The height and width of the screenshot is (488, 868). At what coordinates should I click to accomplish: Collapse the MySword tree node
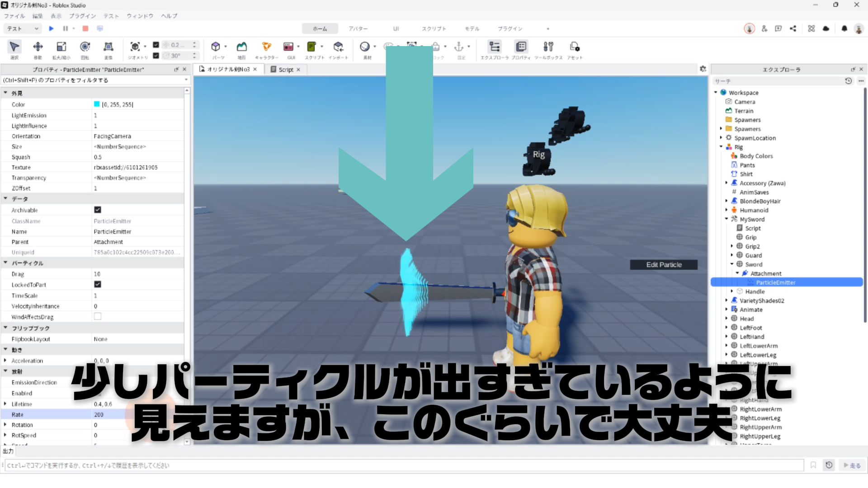click(x=726, y=219)
